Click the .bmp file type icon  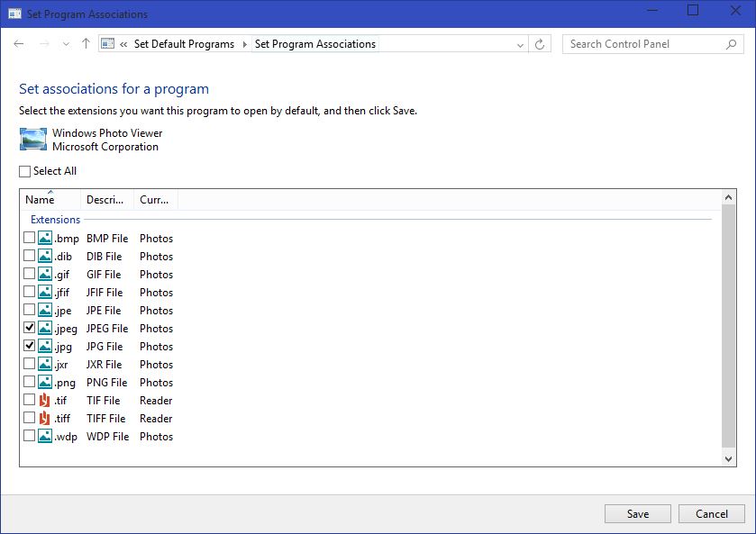tap(45, 238)
